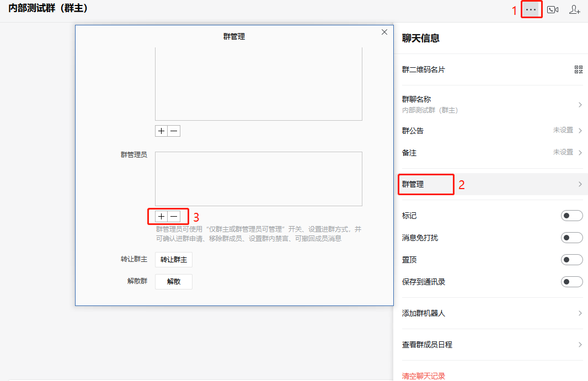Turn on 置顶 toggle
Viewport: 588px width, 381px height.
[571, 260]
